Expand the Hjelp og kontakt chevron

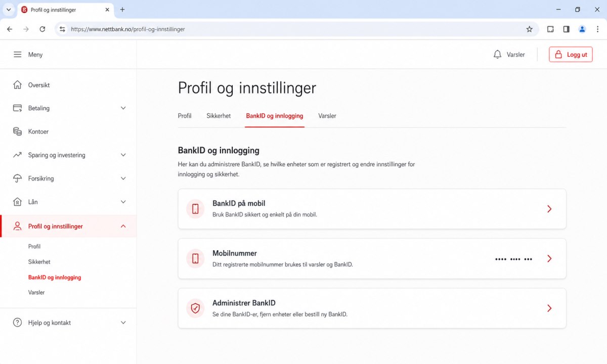pyautogui.click(x=123, y=323)
